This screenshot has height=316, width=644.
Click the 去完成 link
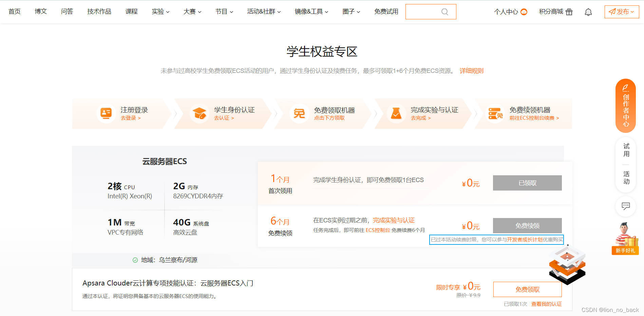tap(421, 118)
